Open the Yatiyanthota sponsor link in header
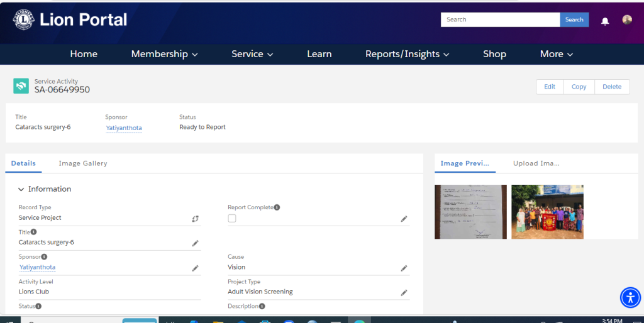The height and width of the screenshot is (323, 644). click(124, 128)
